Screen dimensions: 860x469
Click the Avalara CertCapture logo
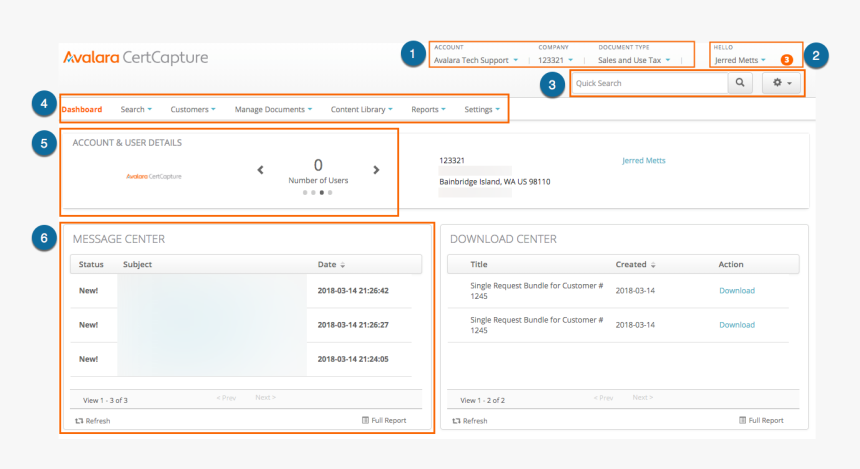click(x=135, y=58)
